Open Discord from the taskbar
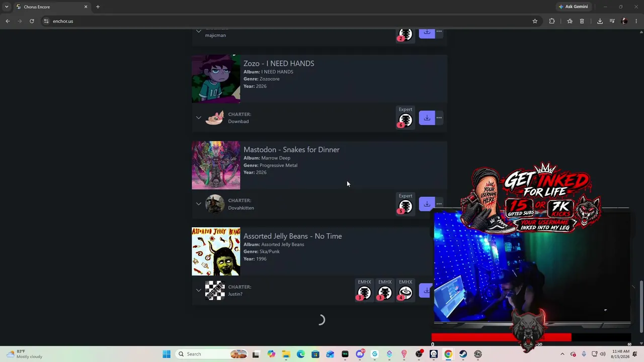 pyautogui.click(x=360, y=354)
